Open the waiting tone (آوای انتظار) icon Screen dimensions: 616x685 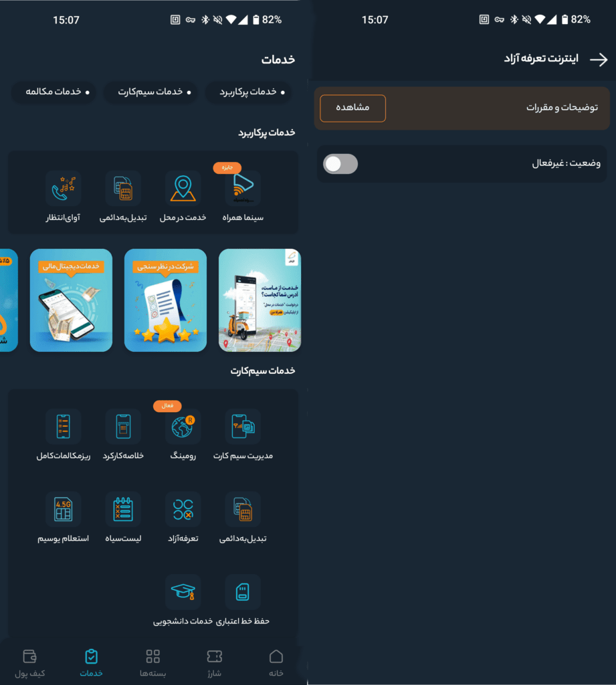tap(64, 189)
